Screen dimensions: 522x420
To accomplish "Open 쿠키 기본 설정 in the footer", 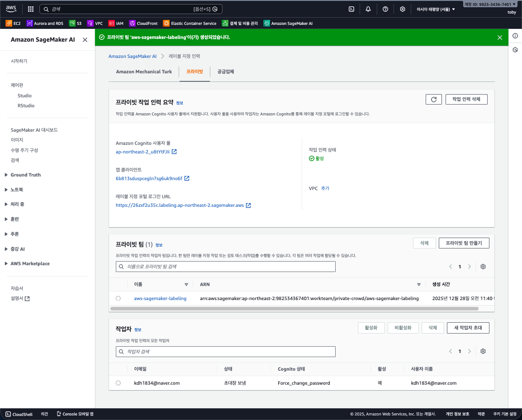I will click(505, 414).
